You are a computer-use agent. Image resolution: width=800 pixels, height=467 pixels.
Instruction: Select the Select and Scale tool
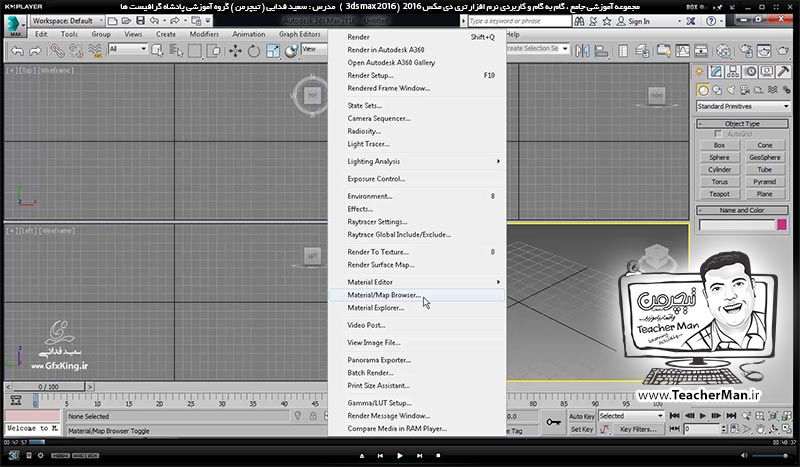pyautogui.click(x=273, y=51)
